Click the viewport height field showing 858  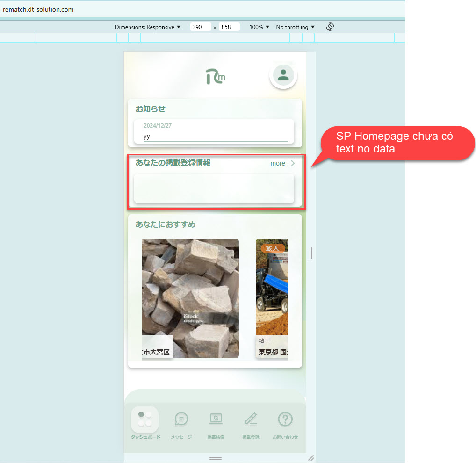pos(229,27)
